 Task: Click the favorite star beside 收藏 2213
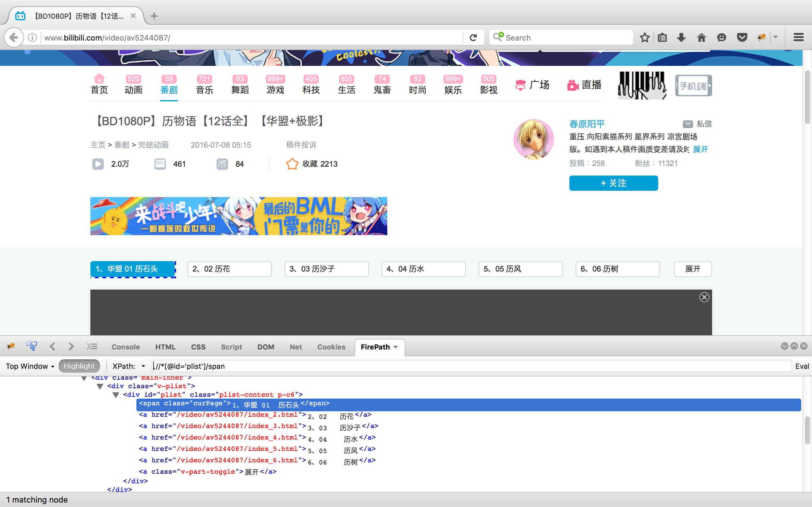[292, 164]
